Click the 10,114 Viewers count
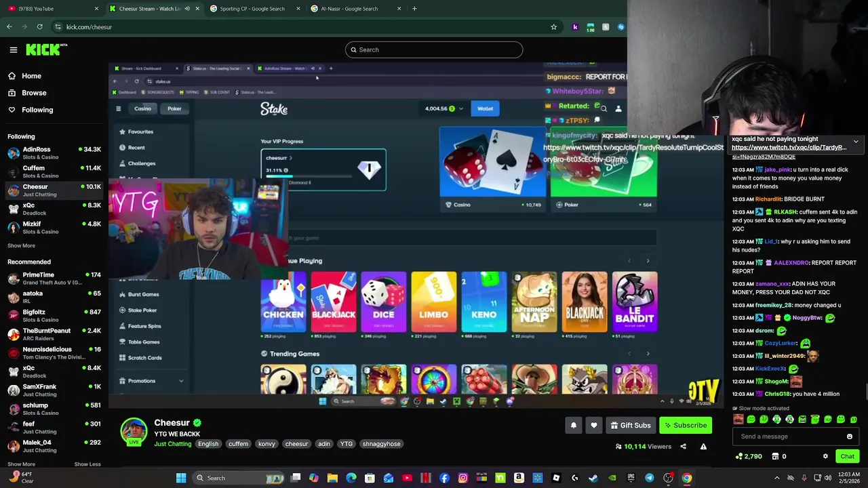 tap(643, 447)
